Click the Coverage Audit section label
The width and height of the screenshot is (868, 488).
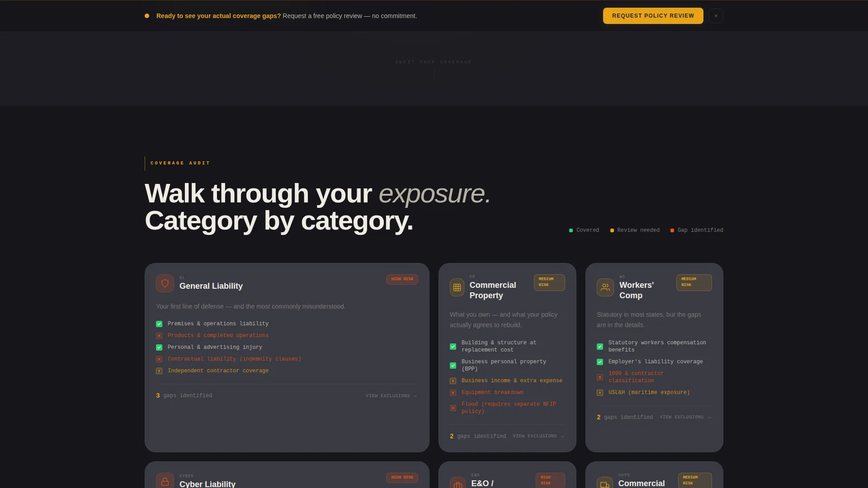click(x=180, y=163)
